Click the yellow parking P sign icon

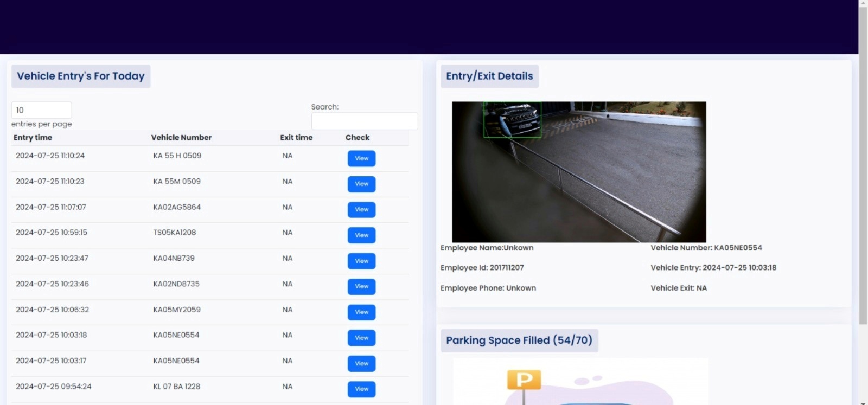click(524, 380)
